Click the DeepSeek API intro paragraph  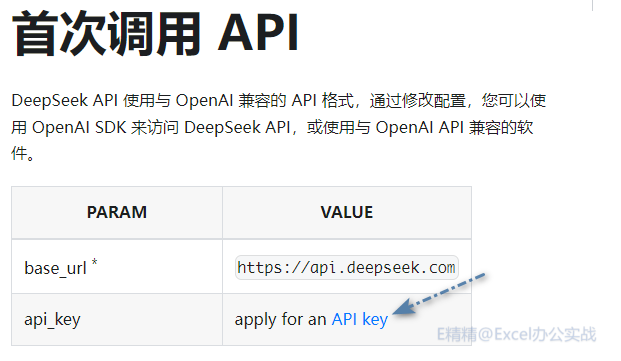[x=279, y=127]
